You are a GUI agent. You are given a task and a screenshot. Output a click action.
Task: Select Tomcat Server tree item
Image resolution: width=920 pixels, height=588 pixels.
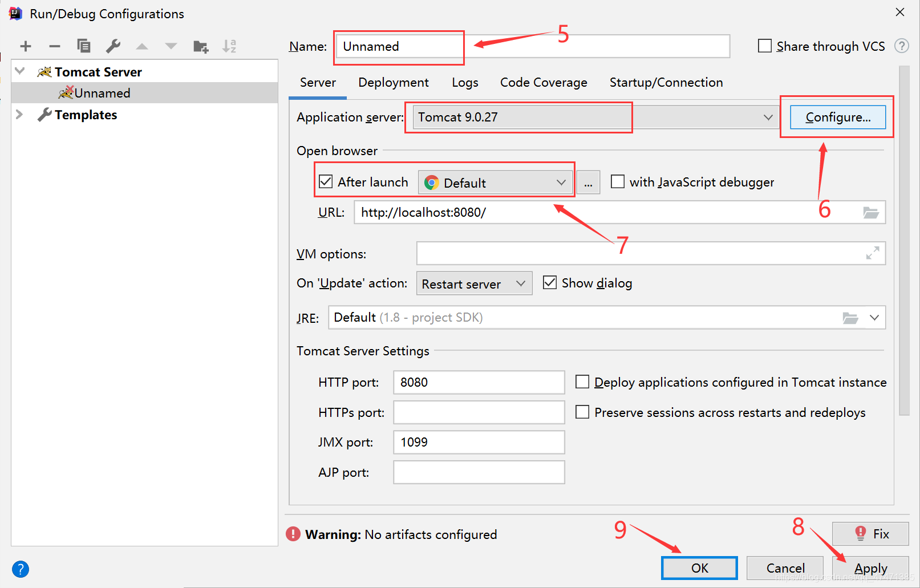coord(145,72)
